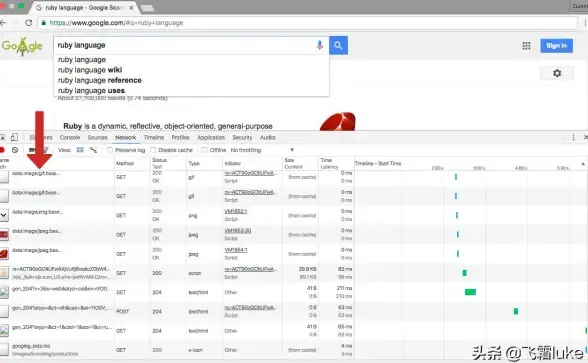
Task: Open the No throttling dropdown
Action: pos(262,150)
